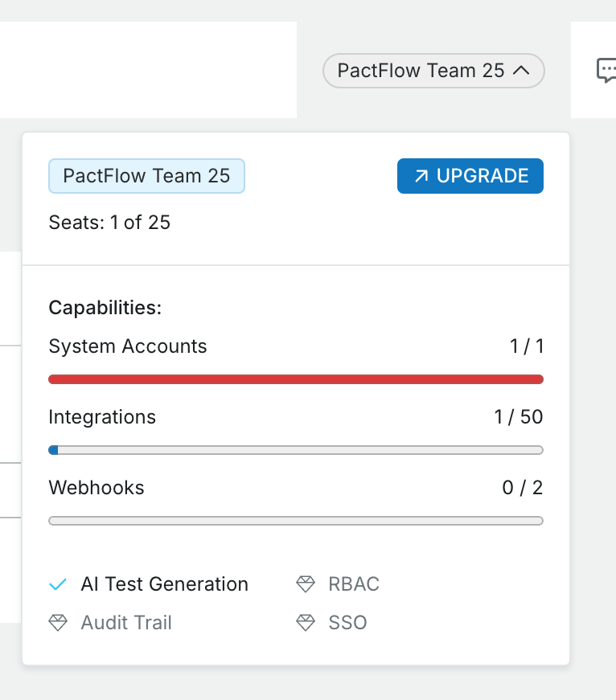Click the Integrations usage progress bar
The width and height of the screenshot is (616, 700).
tap(296, 450)
